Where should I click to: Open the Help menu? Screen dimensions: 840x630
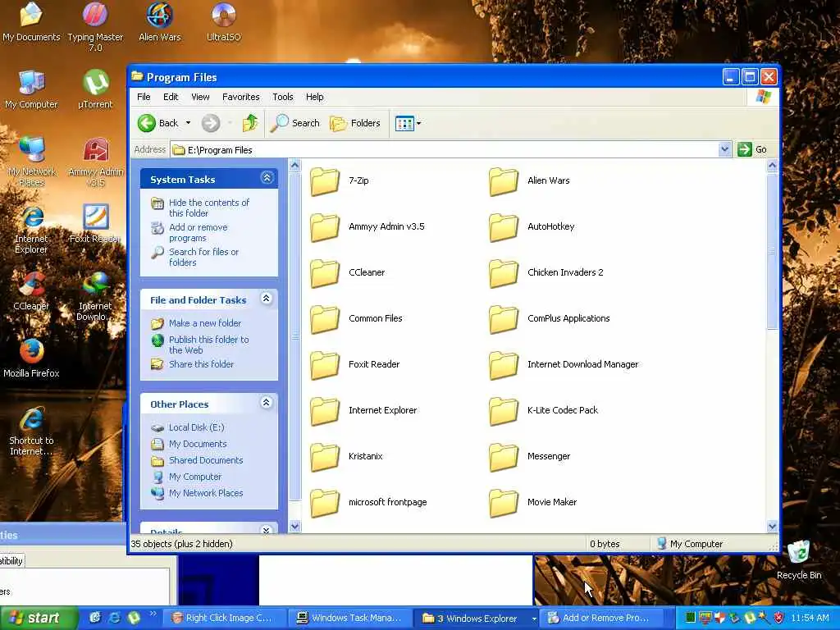[314, 97]
